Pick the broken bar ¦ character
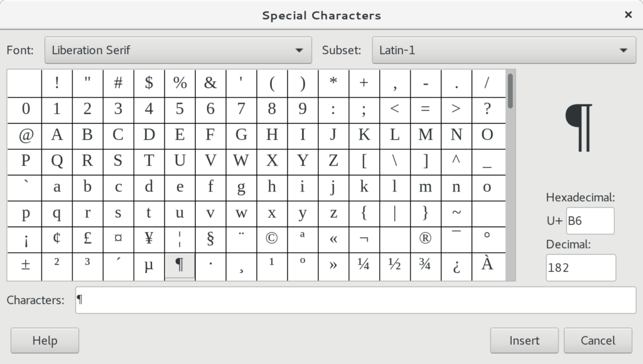 pyautogui.click(x=180, y=239)
